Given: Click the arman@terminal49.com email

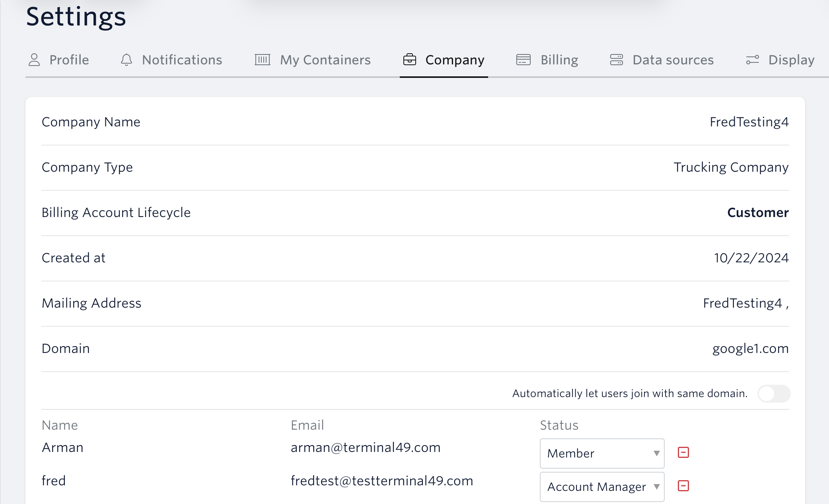Looking at the screenshot, I should [366, 448].
